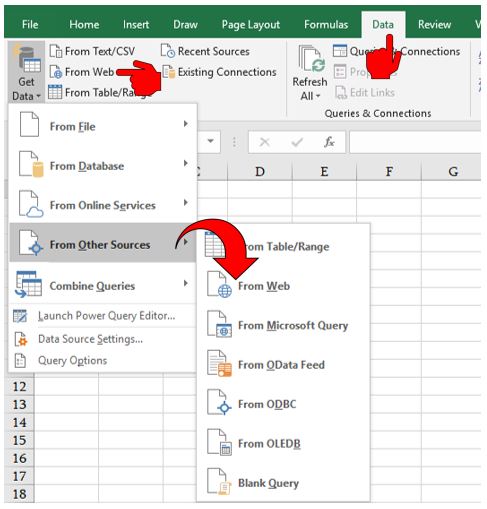Click Launch Power Query Editor
This screenshot has width=487, height=509.
pyautogui.click(x=103, y=316)
